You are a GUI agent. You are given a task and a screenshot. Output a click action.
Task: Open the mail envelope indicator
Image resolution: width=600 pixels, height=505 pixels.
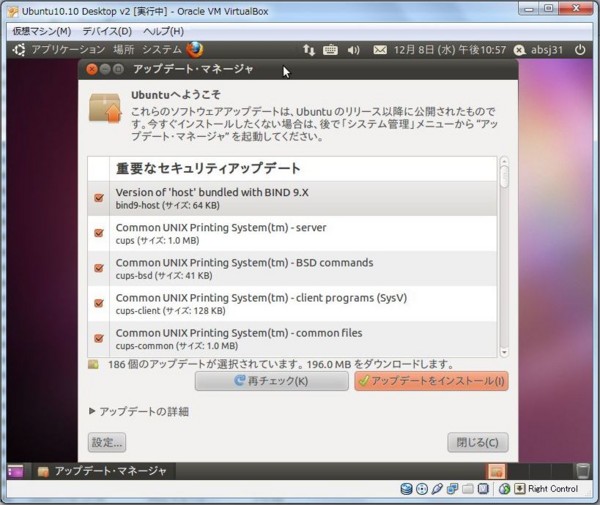point(380,50)
